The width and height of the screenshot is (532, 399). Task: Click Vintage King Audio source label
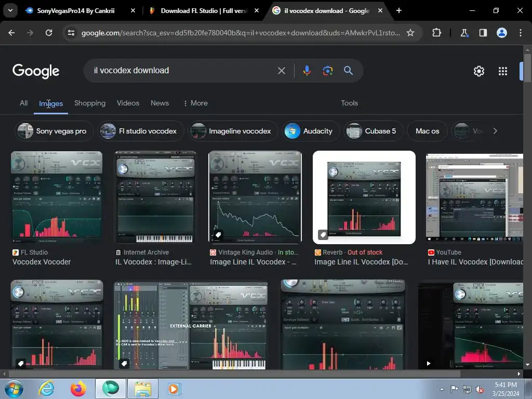coord(245,252)
